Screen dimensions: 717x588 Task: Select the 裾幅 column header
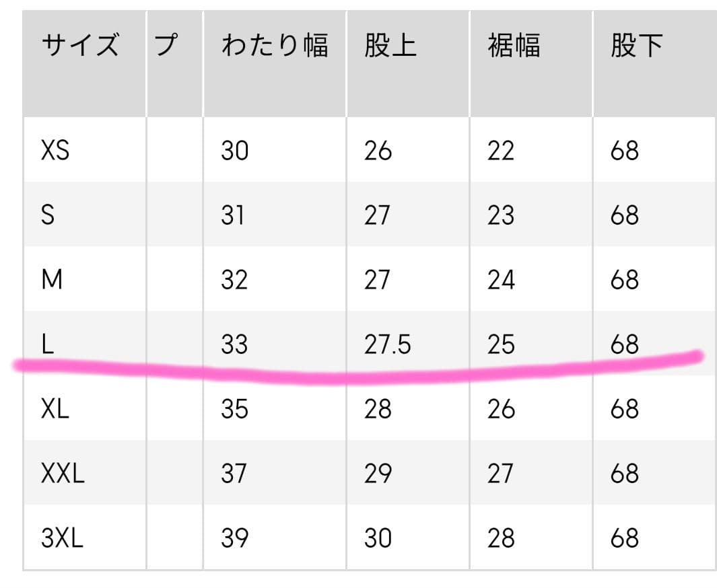pos(514,46)
